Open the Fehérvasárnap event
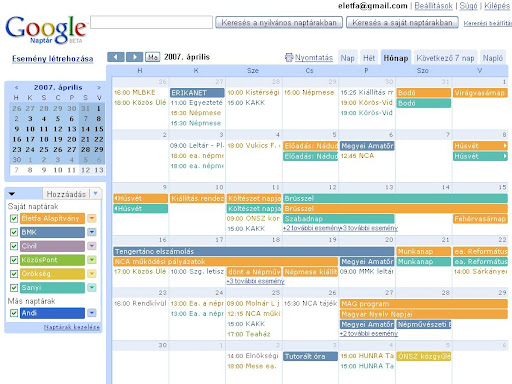 (x=480, y=219)
